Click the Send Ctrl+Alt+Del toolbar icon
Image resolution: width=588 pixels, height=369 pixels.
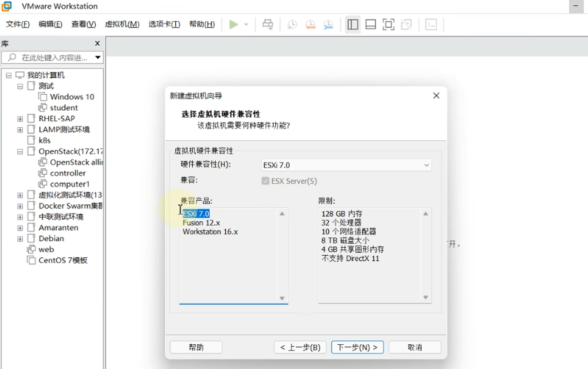[268, 25]
